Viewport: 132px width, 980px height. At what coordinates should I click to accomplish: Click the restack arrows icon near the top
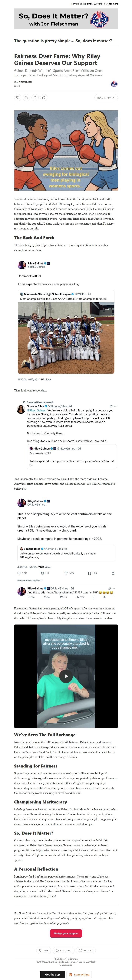pos(44,98)
